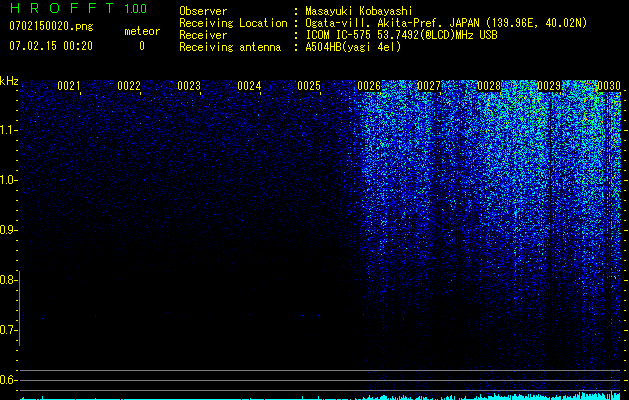
Task: Click the 1.0 kHz axis label
Action: (x=8, y=180)
